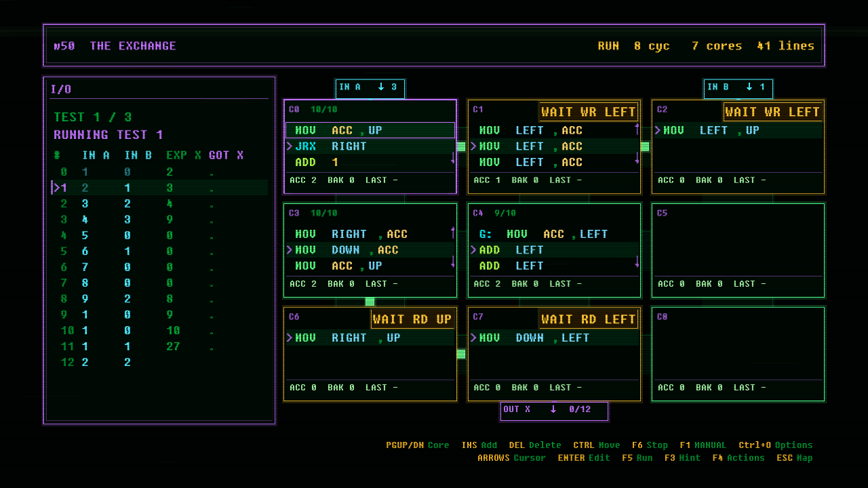Screen dimensions: 868x488
Task: Click the green link between C1 and C2
Action: (x=645, y=146)
